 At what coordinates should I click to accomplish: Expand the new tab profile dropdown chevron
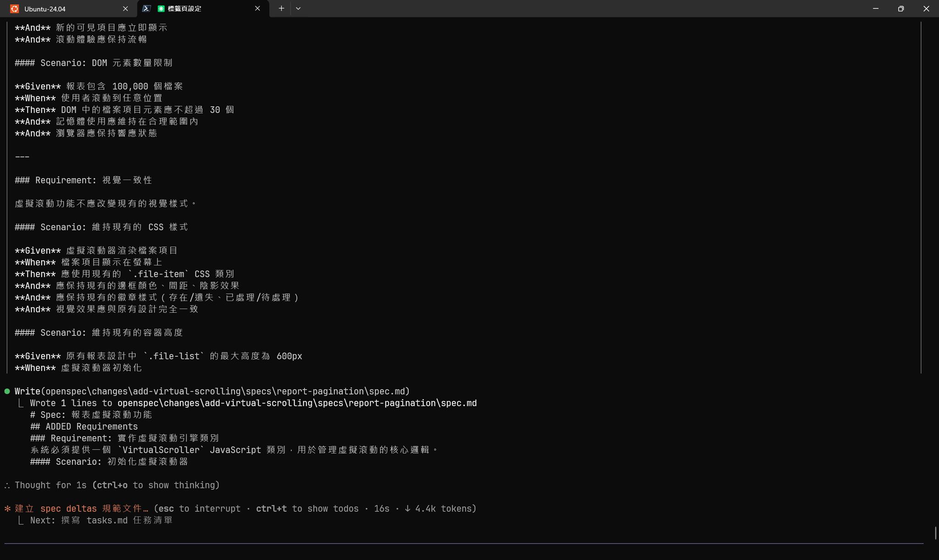pos(298,9)
